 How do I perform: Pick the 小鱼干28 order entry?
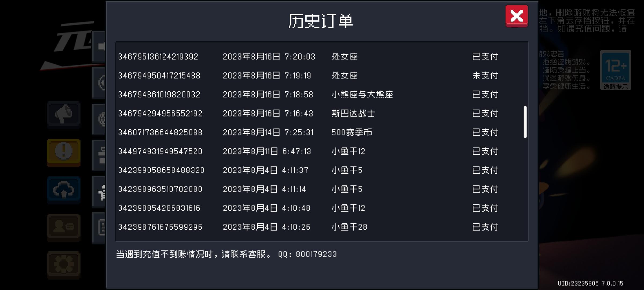tap(349, 227)
